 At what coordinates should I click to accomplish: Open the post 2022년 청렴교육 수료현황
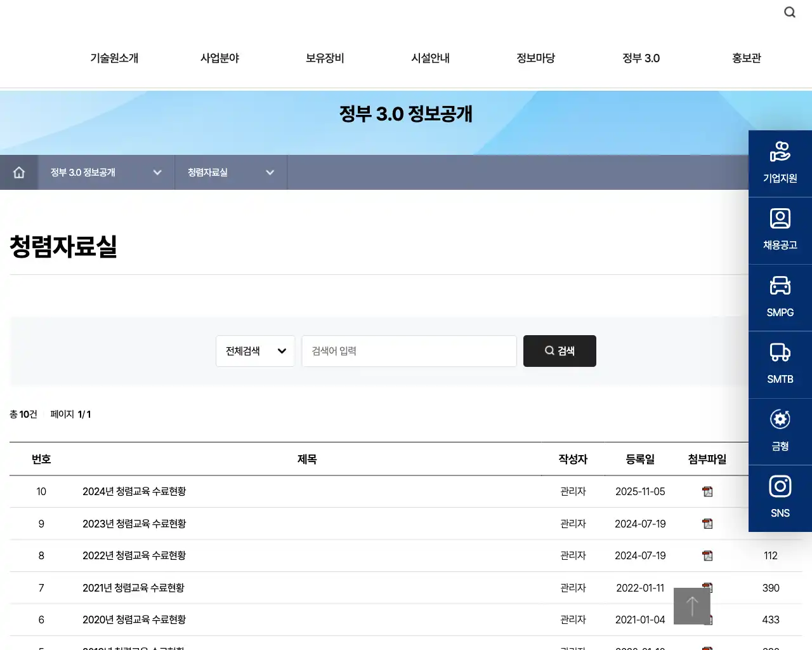tap(133, 555)
